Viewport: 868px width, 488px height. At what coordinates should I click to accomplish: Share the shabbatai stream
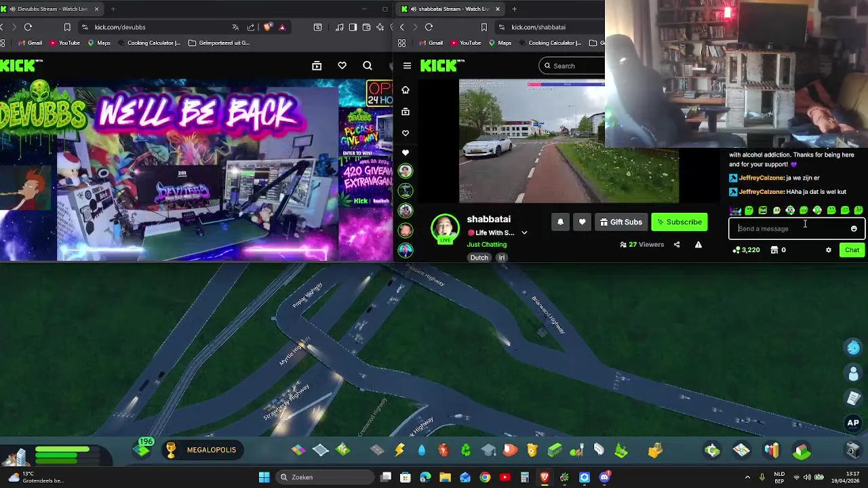tap(677, 245)
